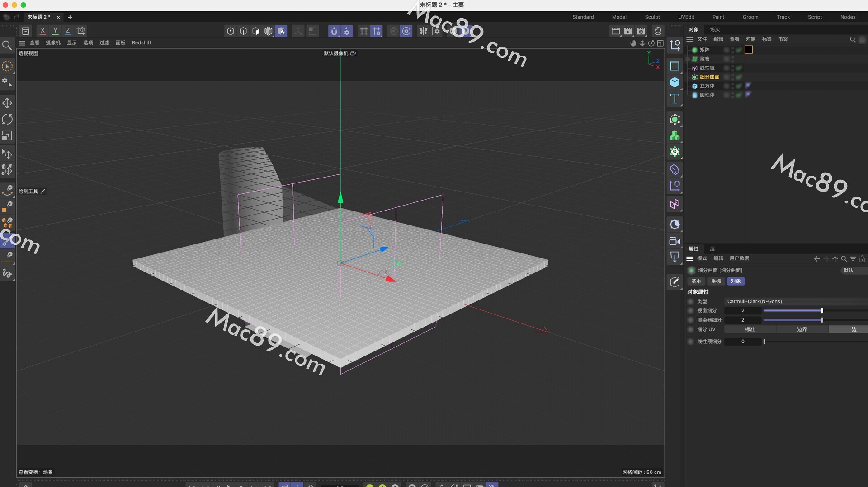Switch to the Sculpt layout
868x487 pixels.
652,17
